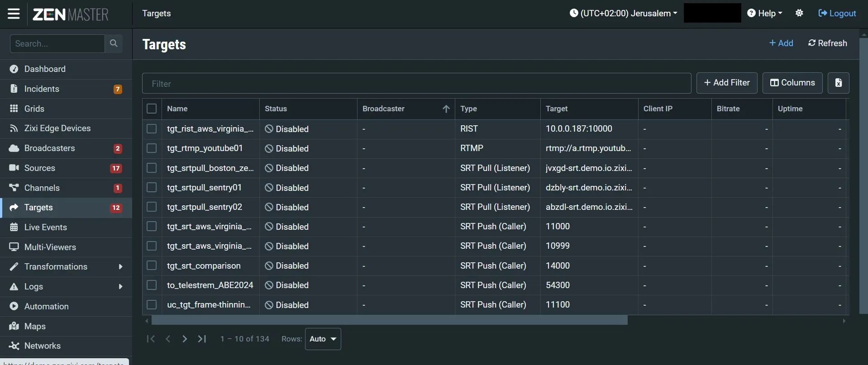
Task: Open the Jerusalem timezone dropdown
Action: click(623, 13)
